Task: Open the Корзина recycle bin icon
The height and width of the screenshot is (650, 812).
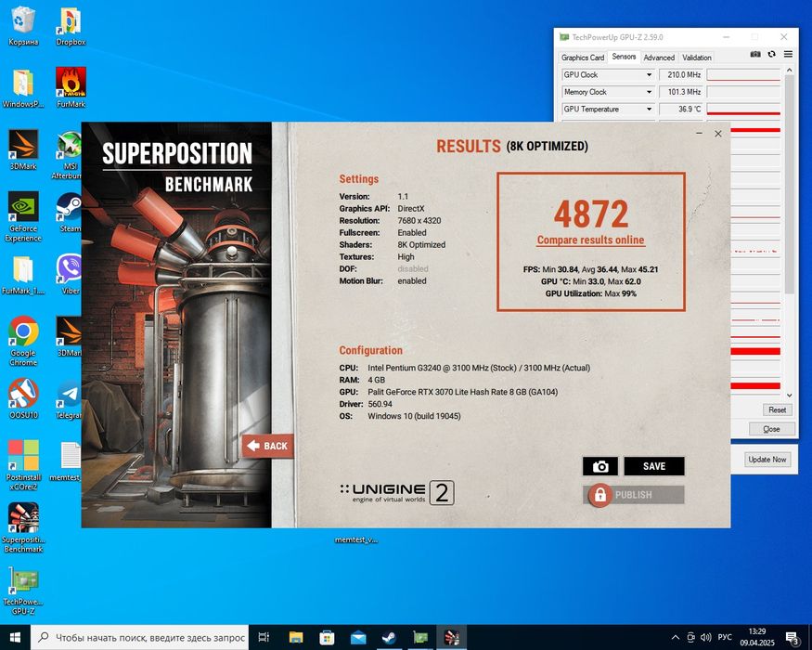Action: pos(23,26)
